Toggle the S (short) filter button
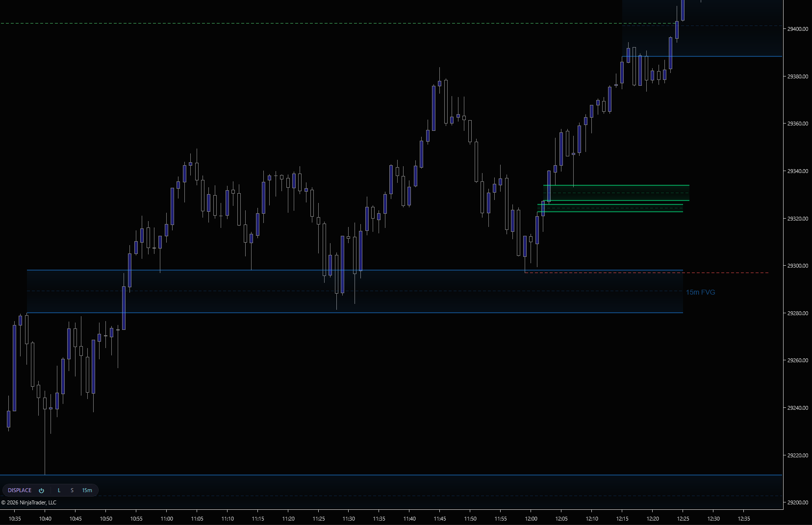The height and width of the screenshot is (525, 812). click(x=72, y=490)
